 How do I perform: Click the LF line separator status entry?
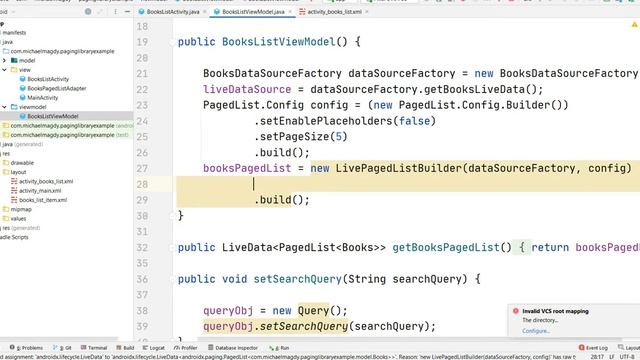[x=613, y=357]
